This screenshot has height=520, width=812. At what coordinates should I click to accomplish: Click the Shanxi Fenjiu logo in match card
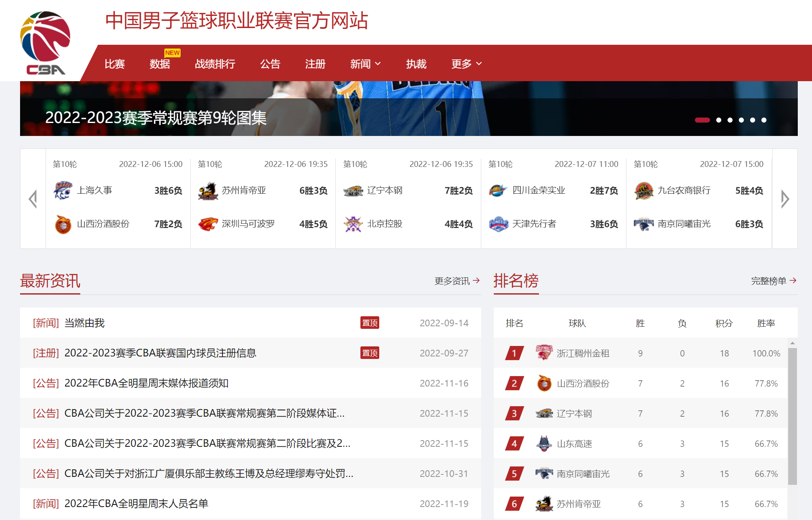[x=63, y=224]
